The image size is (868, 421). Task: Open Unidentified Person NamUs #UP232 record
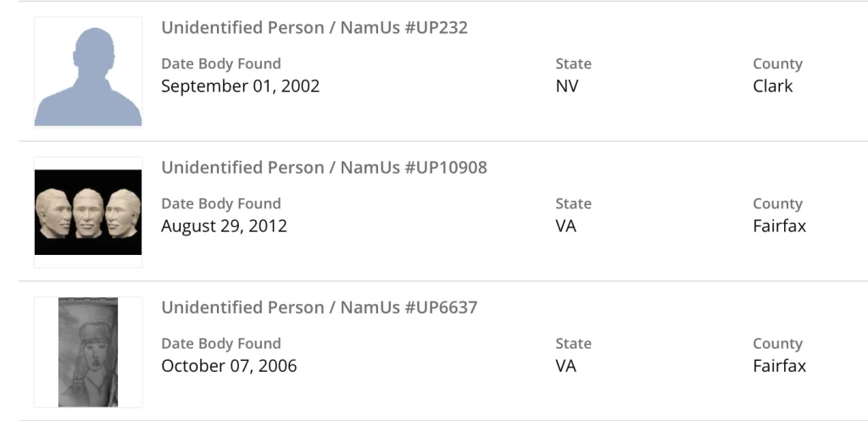pyautogui.click(x=314, y=28)
